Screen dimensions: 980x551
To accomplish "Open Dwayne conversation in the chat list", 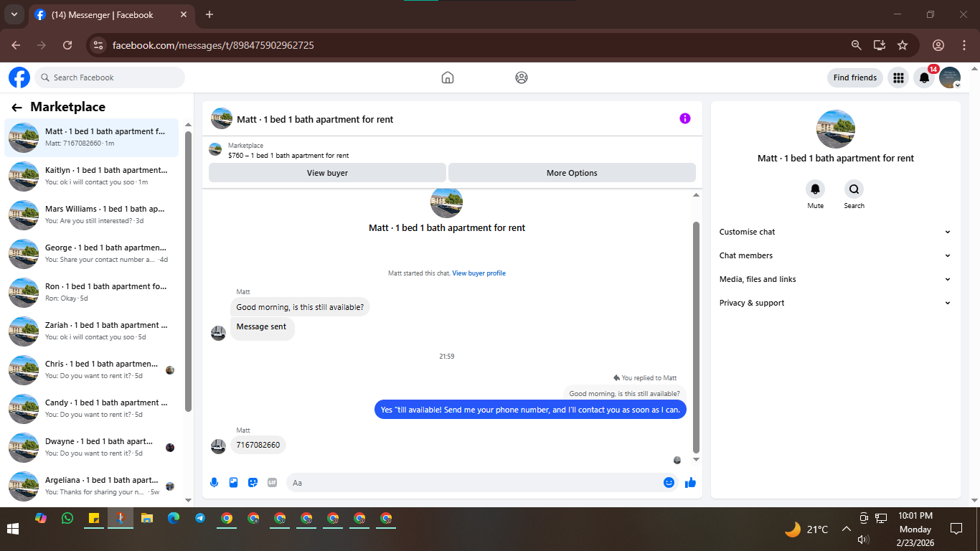I will pyautogui.click(x=92, y=447).
